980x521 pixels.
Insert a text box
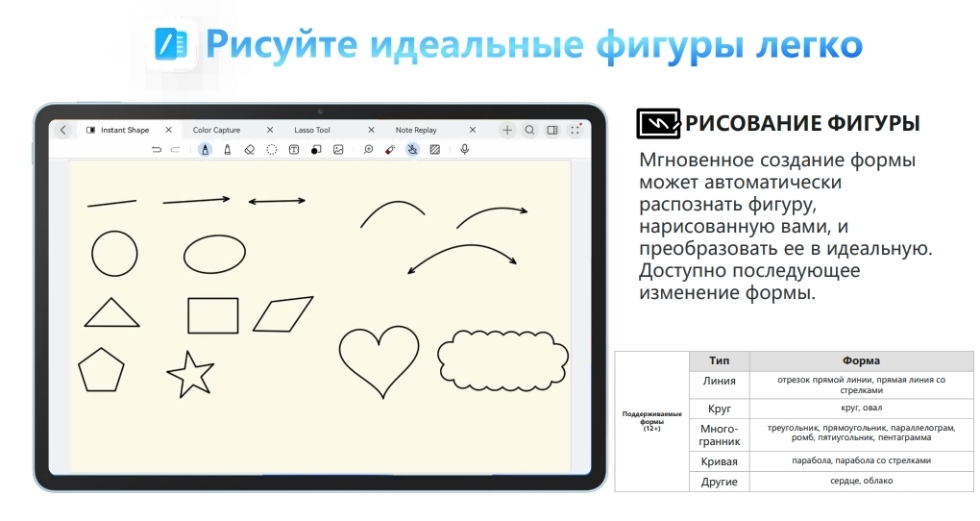coord(294,150)
